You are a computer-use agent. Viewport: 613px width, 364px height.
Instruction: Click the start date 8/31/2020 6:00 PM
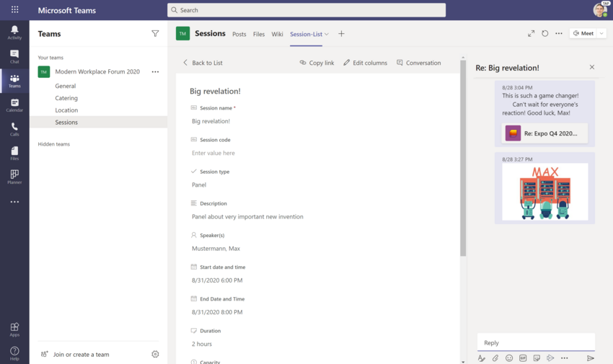click(217, 280)
